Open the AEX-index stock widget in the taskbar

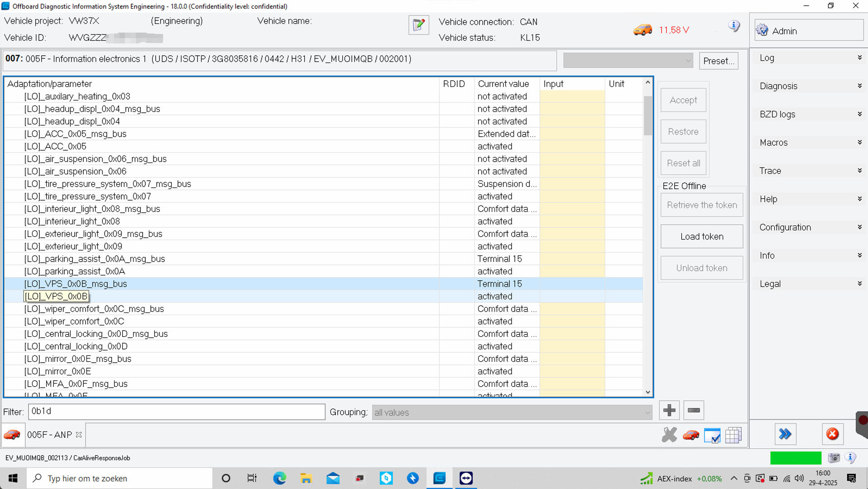(681, 479)
